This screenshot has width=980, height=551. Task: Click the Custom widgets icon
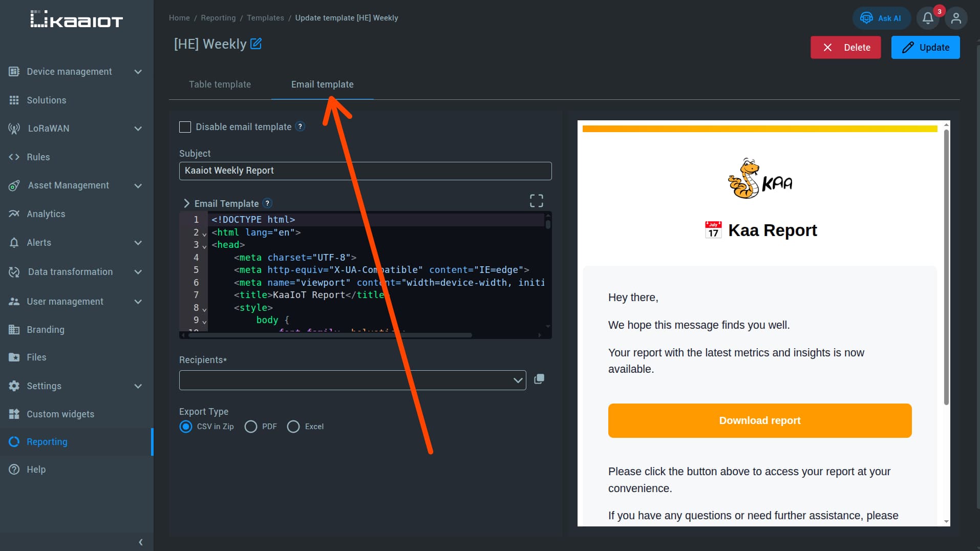(14, 414)
